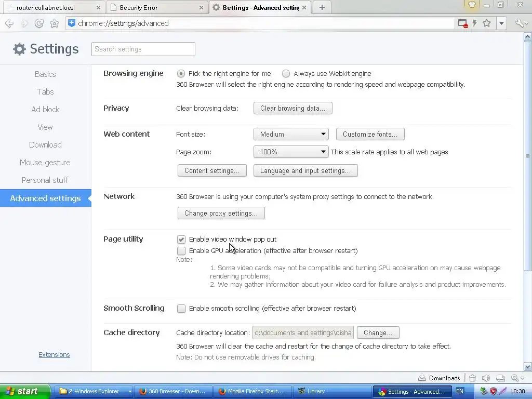532x399 pixels.
Task: Click the trash bin icon in status bar
Action: [x=472, y=378]
